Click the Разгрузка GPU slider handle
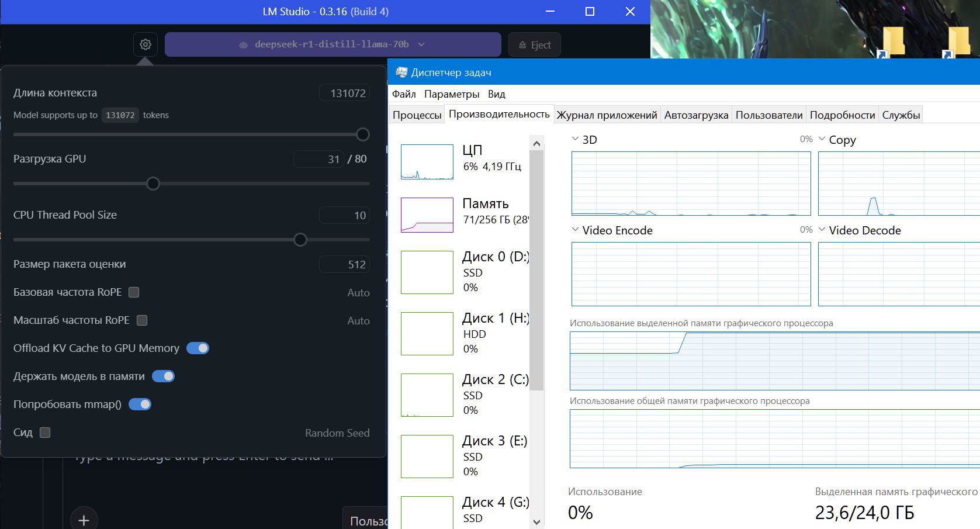This screenshot has height=529, width=980. pyautogui.click(x=153, y=184)
